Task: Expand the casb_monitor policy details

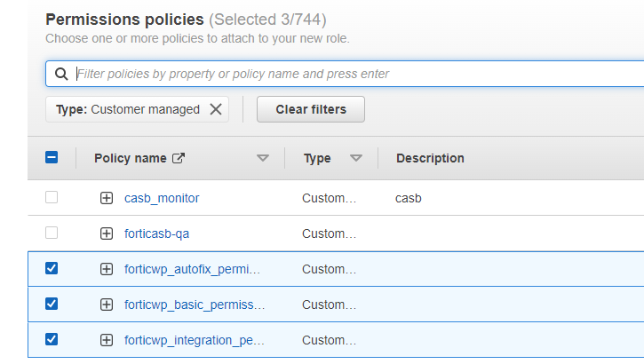Action: [107, 198]
